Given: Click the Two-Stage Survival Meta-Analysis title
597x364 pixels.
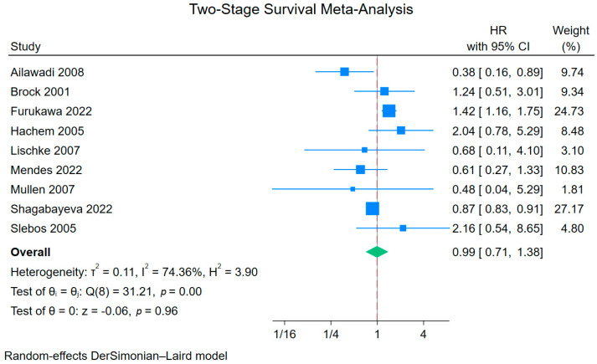Looking at the screenshot, I should coord(301,9).
